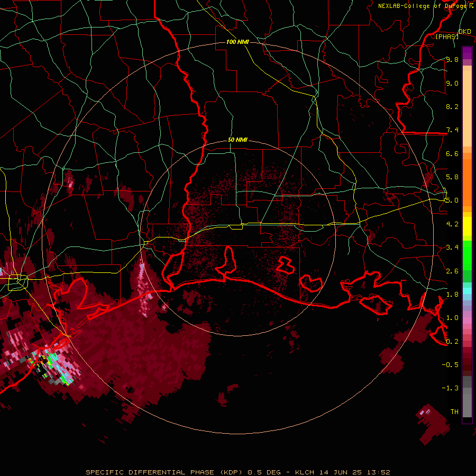Viewport: 476px width, 476px height.
Task: Click the "NEXLAB-College of DuPage" credit text
Action: (x=423, y=6)
